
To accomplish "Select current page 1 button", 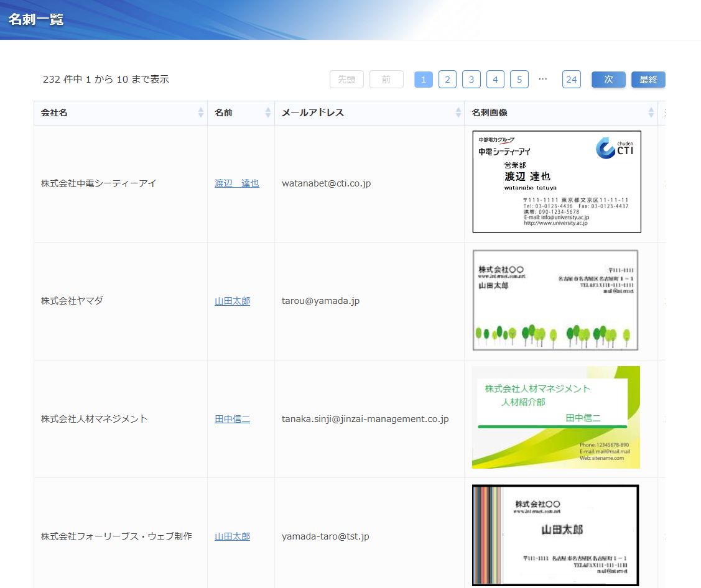I will click(x=424, y=80).
